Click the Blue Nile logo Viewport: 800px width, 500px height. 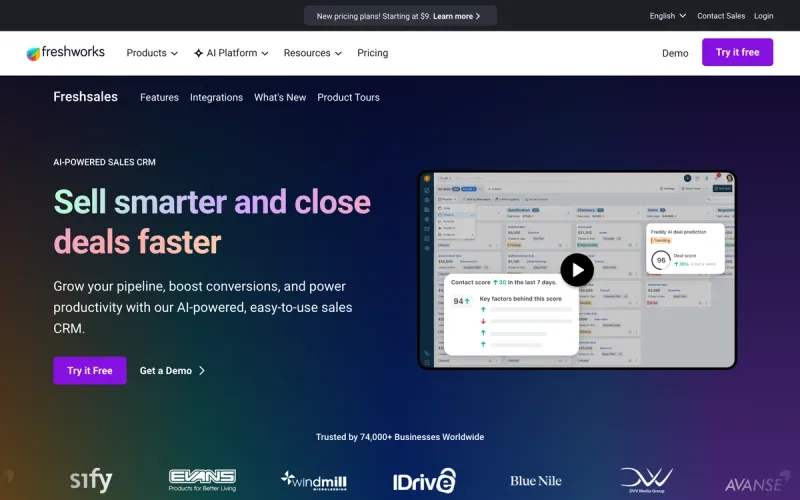(536, 481)
